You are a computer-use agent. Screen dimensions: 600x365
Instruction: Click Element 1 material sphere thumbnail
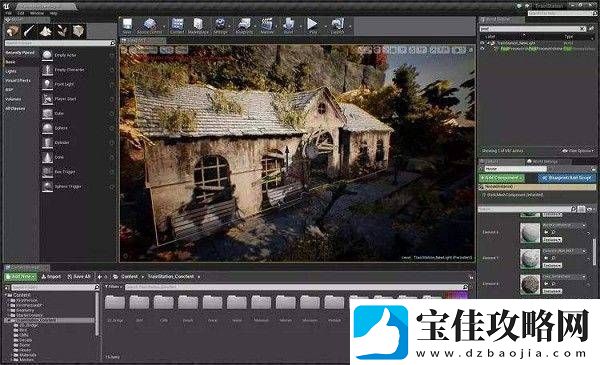coord(530,258)
